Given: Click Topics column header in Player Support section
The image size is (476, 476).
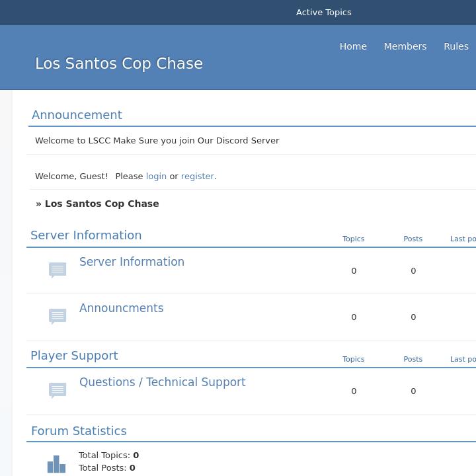Looking at the screenshot, I should (353, 359).
